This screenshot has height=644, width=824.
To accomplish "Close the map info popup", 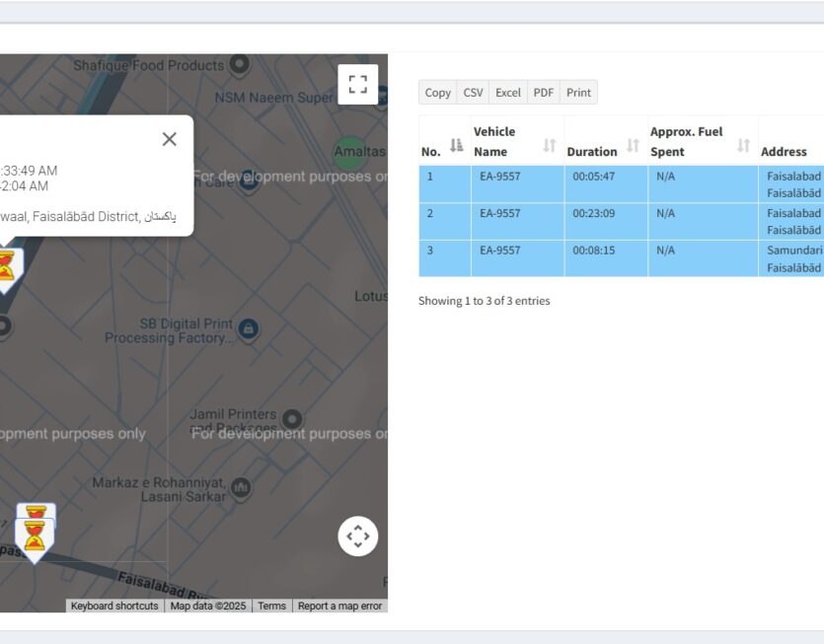I will [170, 139].
